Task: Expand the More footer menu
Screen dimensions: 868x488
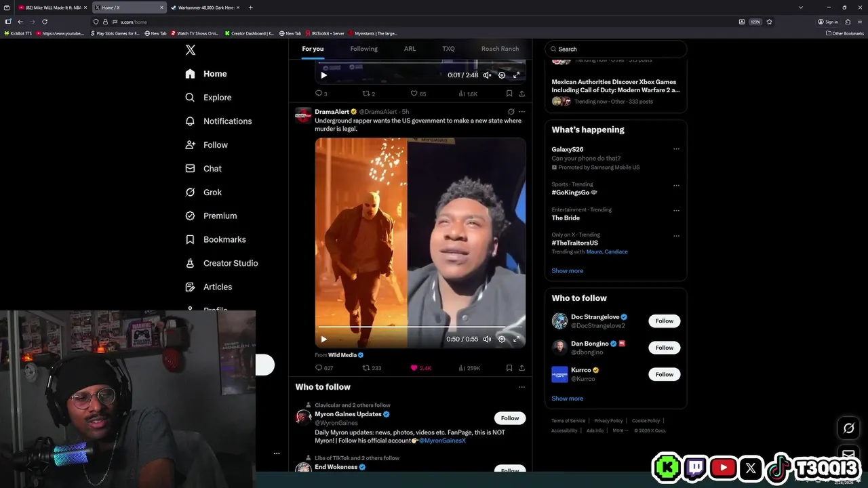Action: click(619, 430)
